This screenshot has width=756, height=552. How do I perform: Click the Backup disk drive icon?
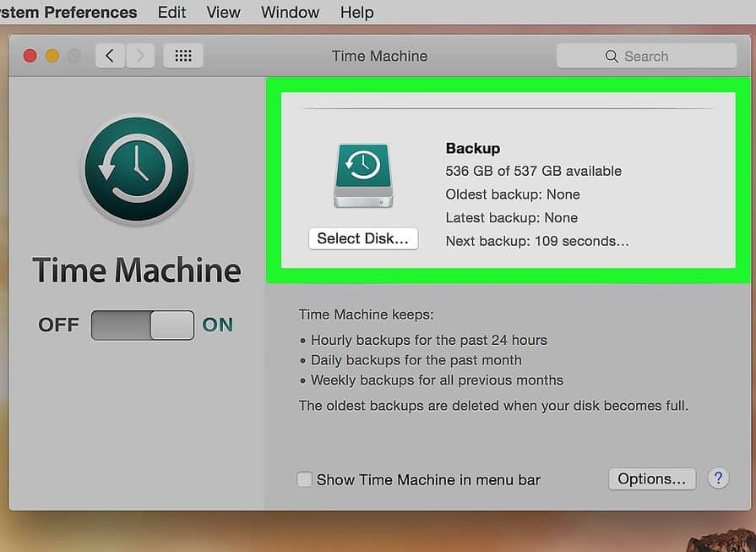(363, 176)
